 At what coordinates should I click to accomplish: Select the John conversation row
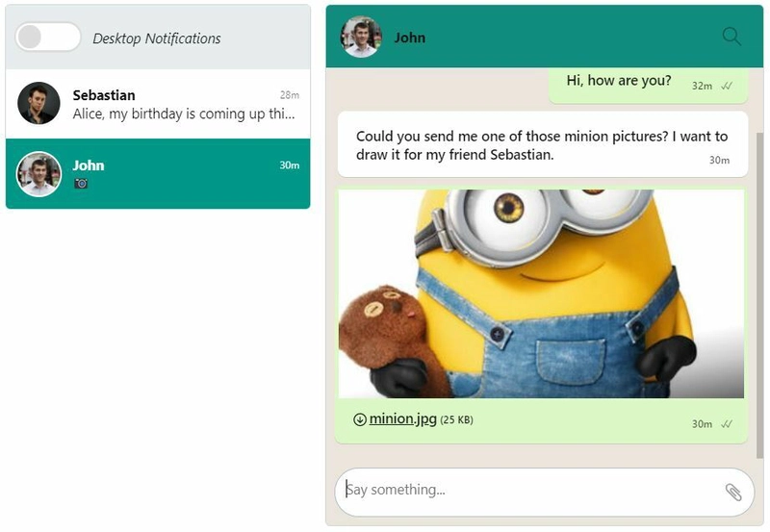tap(158, 174)
